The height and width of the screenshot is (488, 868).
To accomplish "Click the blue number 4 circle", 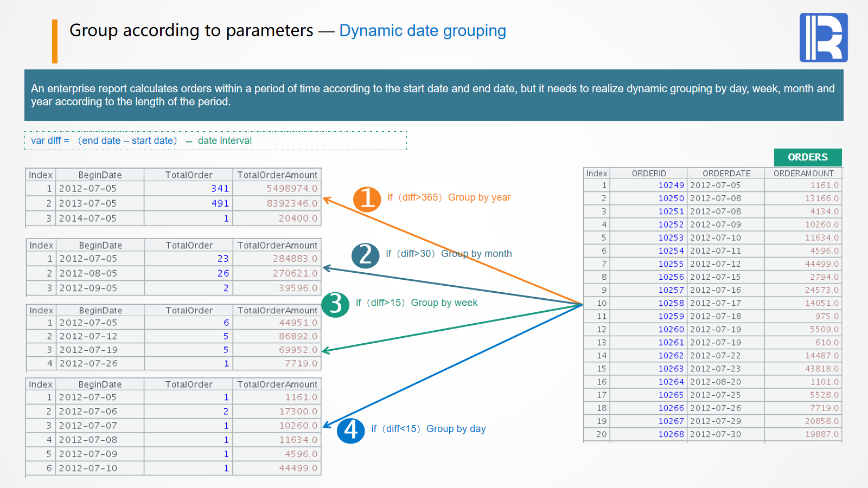I will pyautogui.click(x=351, y=431).
